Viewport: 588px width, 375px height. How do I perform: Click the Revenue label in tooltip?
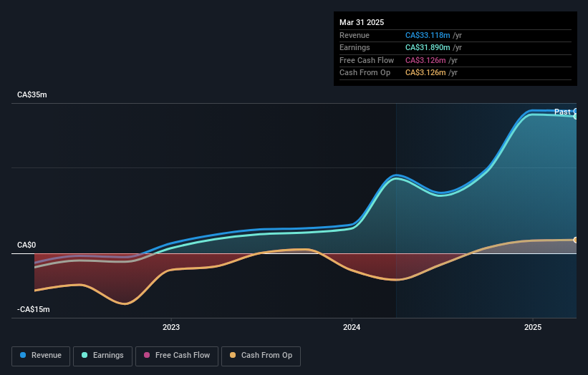pos(355,35)
